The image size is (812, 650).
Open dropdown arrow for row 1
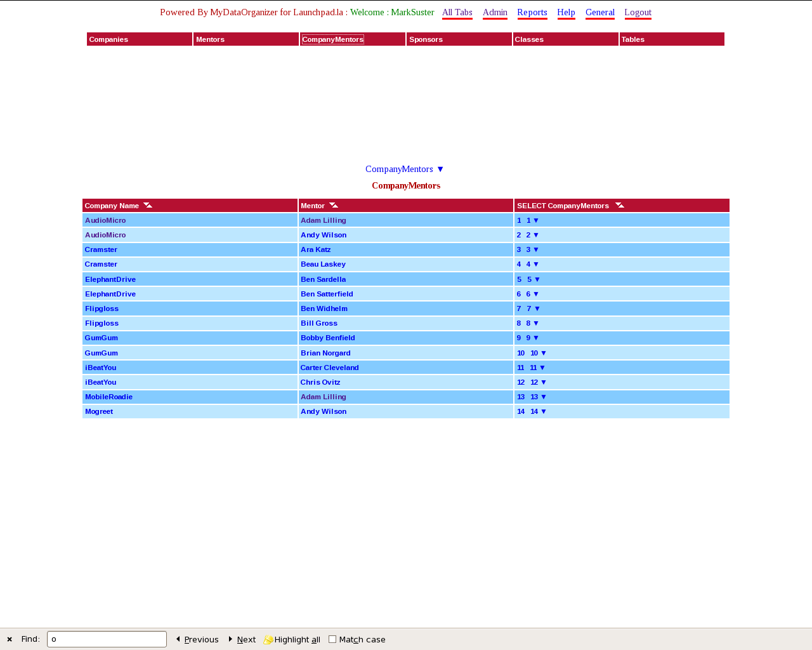tap(536, 220)
